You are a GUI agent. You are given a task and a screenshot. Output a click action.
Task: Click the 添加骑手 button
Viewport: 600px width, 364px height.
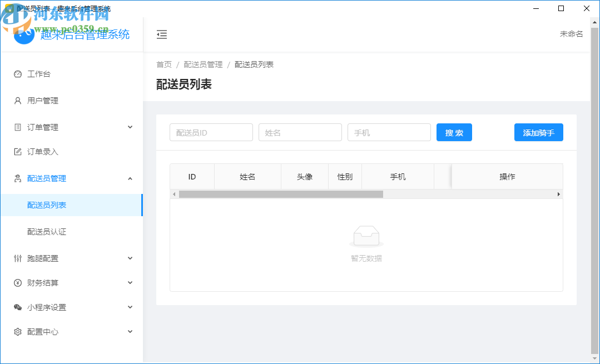pos(538,132)
